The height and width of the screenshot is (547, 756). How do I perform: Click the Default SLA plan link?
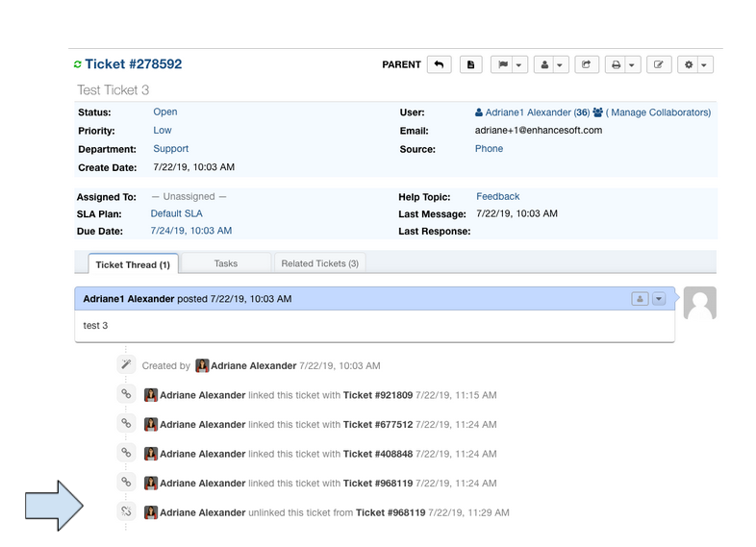pyautogui.click(x=176, y=213)
